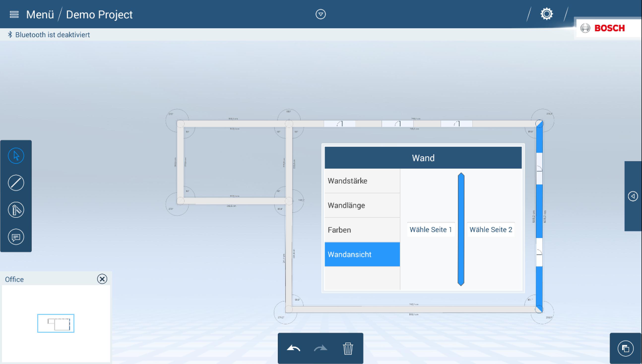Viewport: 642px width, 364px height.
Task: Redo the last action
Action: [321, 348]
